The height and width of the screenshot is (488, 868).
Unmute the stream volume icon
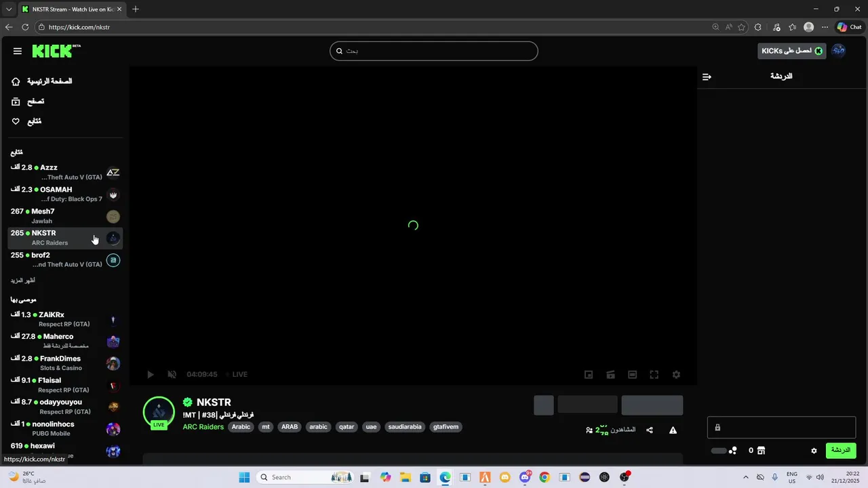[x=172, y=374]
